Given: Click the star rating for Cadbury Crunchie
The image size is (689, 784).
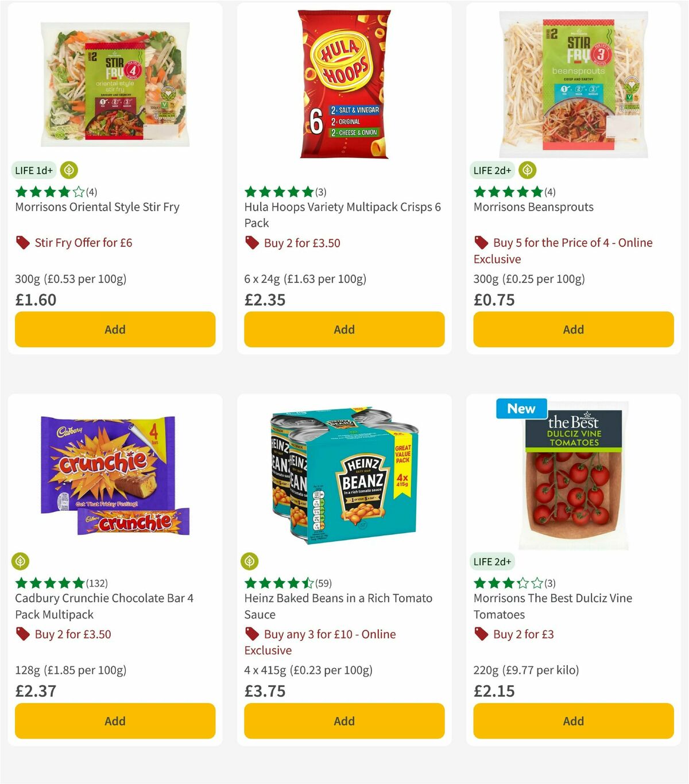Looking at the screenshot, I should [49, 583].
